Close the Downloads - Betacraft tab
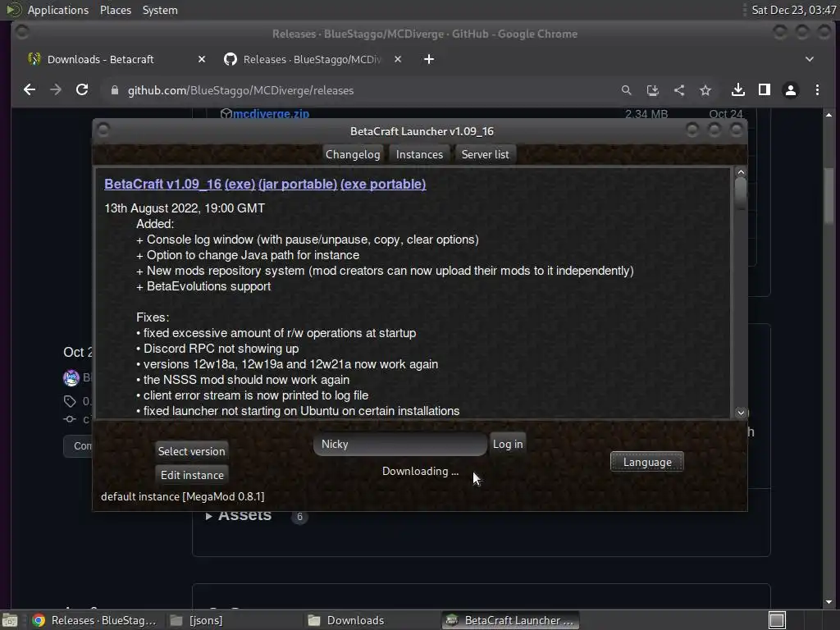This screenshot has width=840, height=630. coord(202,59)
